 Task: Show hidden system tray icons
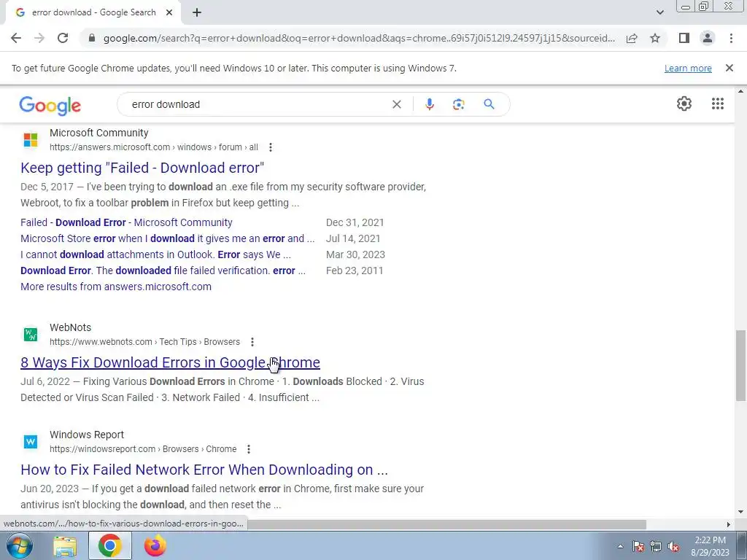point(620,547)
